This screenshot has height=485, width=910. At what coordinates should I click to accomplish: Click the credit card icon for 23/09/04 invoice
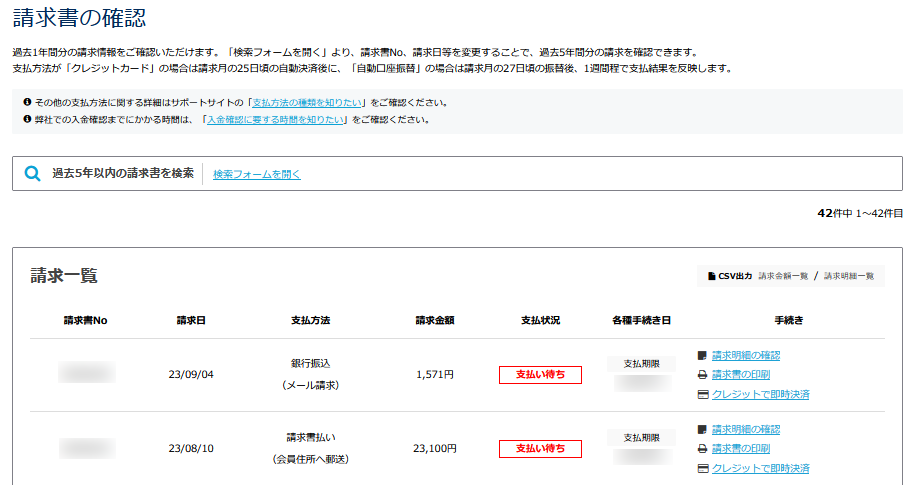[x=702, y=394]
